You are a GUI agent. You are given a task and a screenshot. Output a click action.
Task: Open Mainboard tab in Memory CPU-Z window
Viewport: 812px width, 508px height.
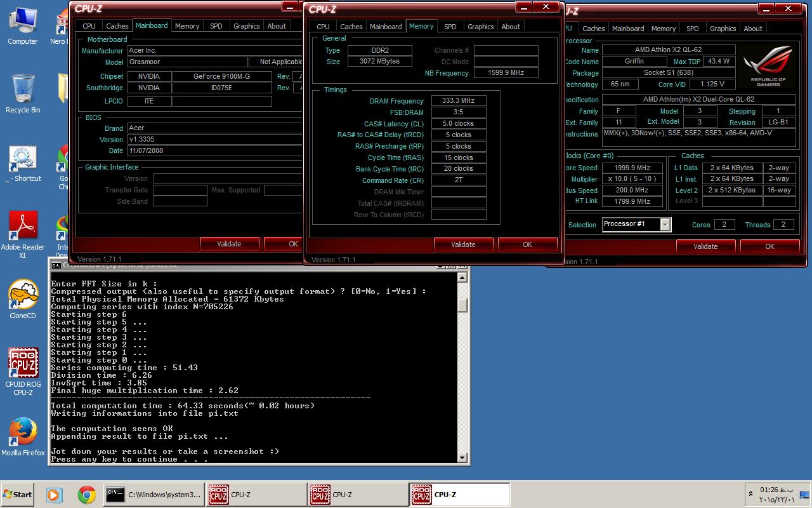(386, 27)
